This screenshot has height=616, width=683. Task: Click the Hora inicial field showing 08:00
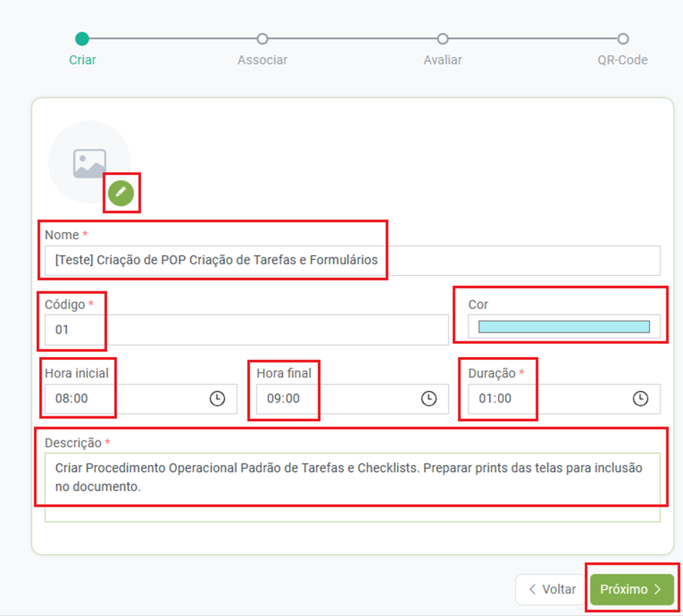click(x=127, y=399)
